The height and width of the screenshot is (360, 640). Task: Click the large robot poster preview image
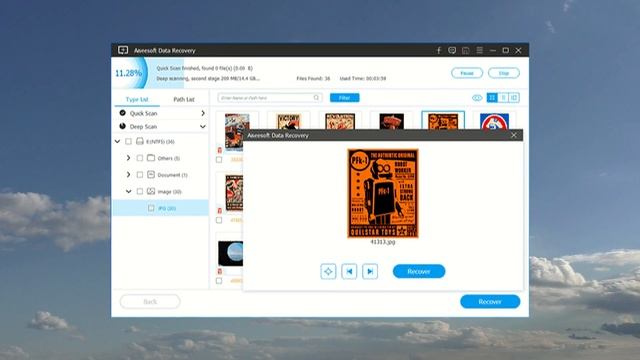(383, 193)
